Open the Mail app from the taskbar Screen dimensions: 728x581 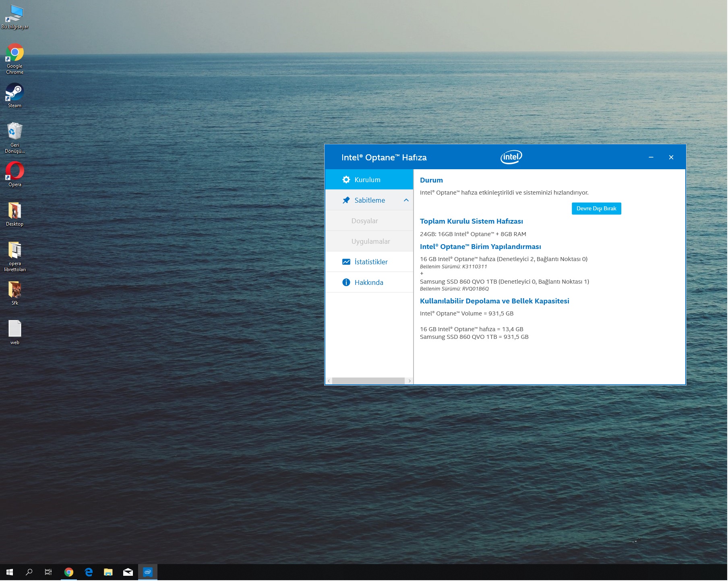128,573
